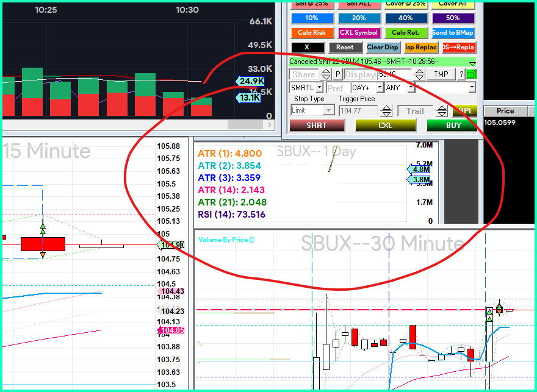
Task: Click the Share quantity stepper arrows
Action: pyautogui.click(x=326, y=74)
